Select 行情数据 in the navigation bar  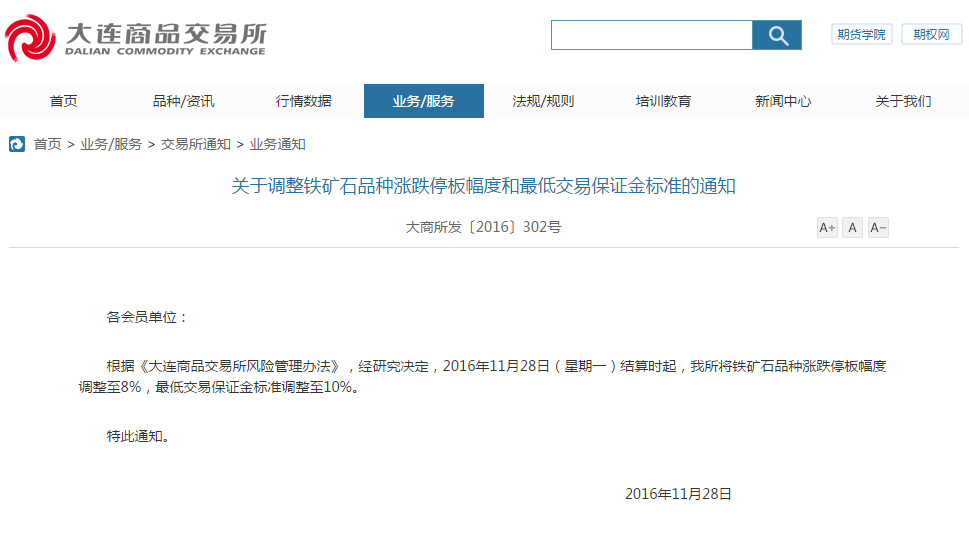tap(304, 101)
